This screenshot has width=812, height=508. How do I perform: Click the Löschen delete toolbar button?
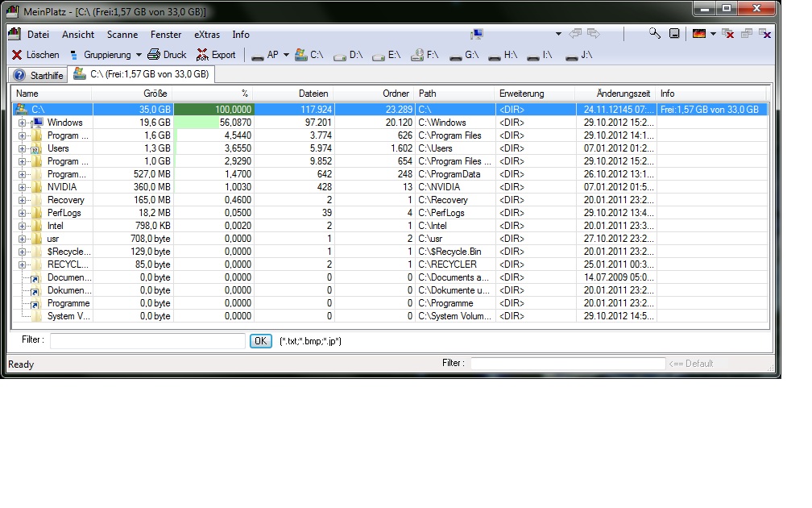35,55
